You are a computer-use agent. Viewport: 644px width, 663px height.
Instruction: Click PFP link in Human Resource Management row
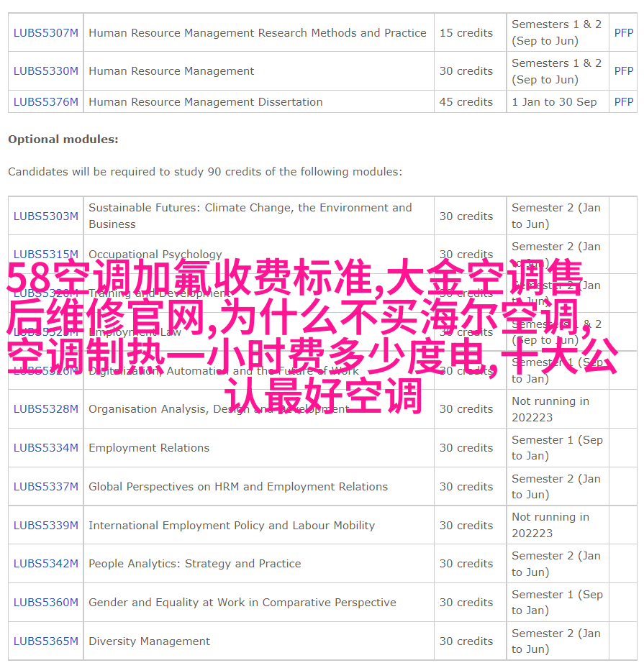tap(624, 71)
